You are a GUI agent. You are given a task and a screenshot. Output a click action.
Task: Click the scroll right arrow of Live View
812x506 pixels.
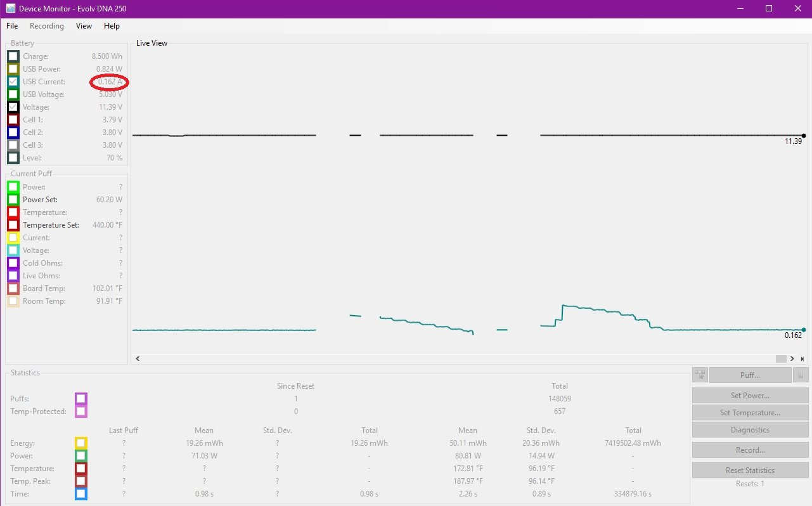(792, 359)
